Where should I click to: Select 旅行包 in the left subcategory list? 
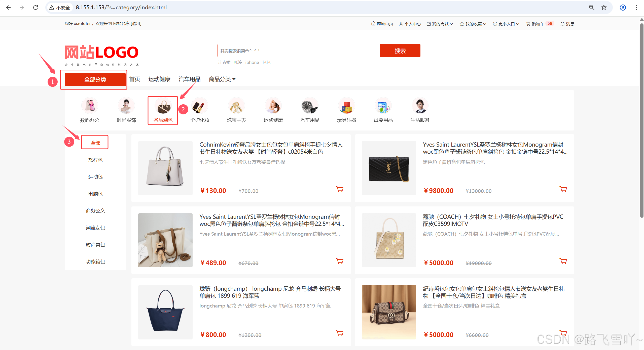[95, 160]
